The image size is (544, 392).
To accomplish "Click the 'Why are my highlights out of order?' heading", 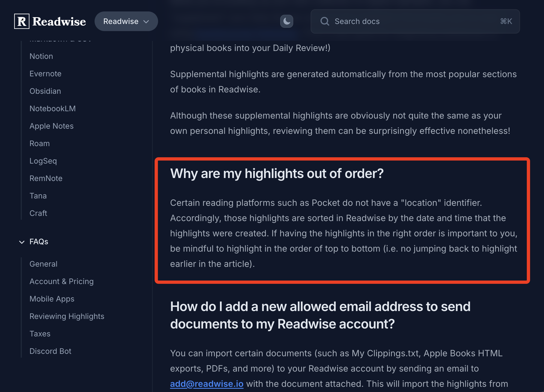I will 277,173.
